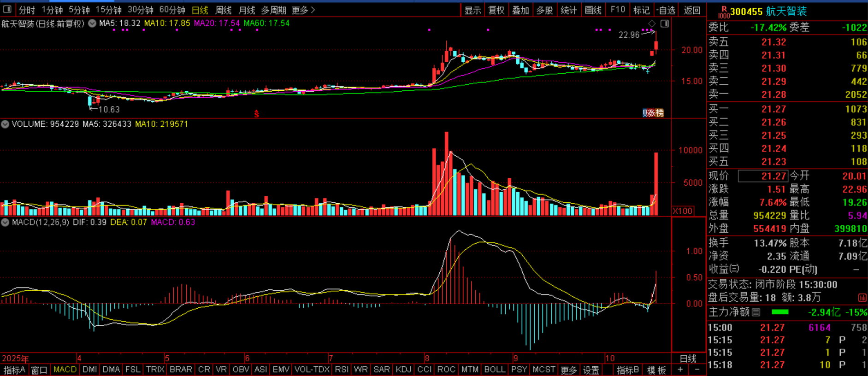Click the 买一 21.27 buy quote row

(x=788, y=109)
